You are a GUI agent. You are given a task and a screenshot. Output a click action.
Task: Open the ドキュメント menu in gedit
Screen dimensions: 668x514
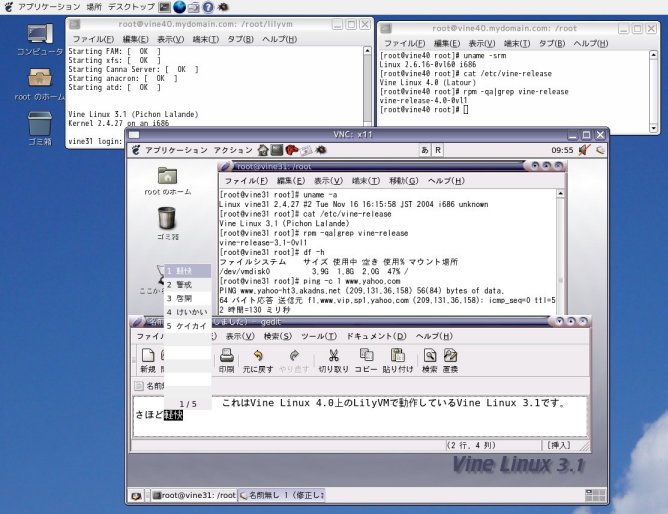tap(376, 336)
